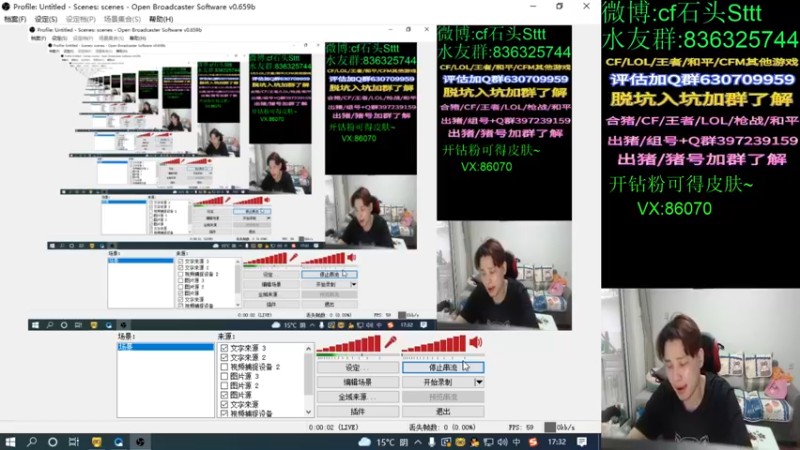Click the 编辑场景 button
This screenshot has width=800, height=450.
[x=358, y=382]
